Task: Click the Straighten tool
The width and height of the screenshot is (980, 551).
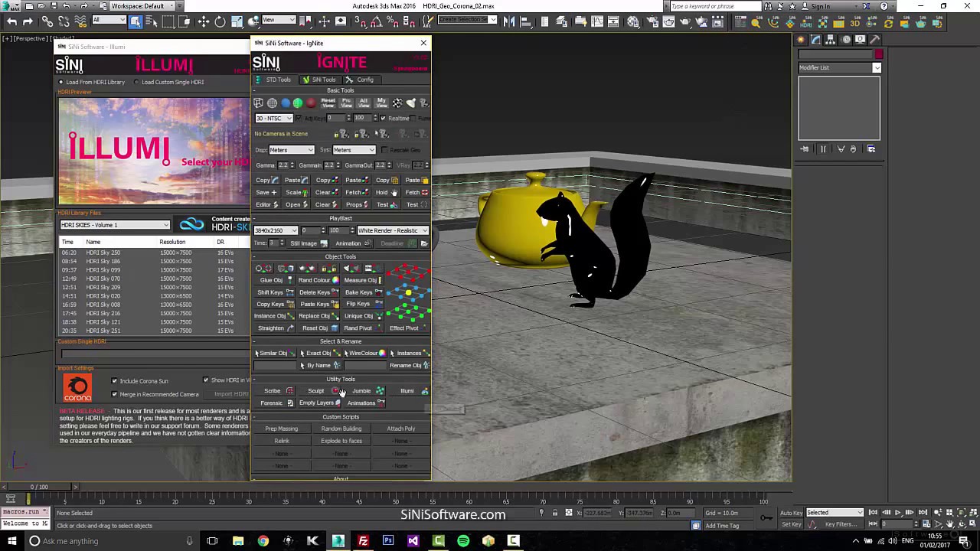Action: pyautogui.click(x=275, y=328)
